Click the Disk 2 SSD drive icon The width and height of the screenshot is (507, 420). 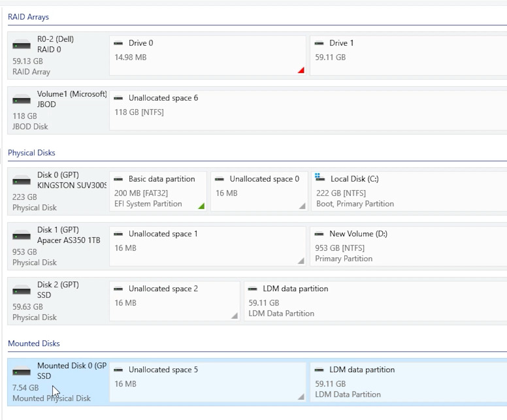point(22,291)
